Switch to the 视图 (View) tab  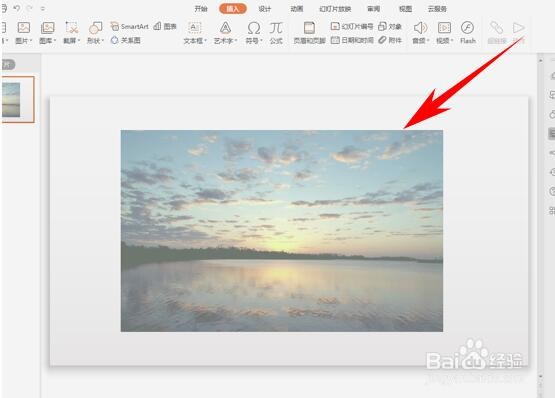[x=405, y=8]
